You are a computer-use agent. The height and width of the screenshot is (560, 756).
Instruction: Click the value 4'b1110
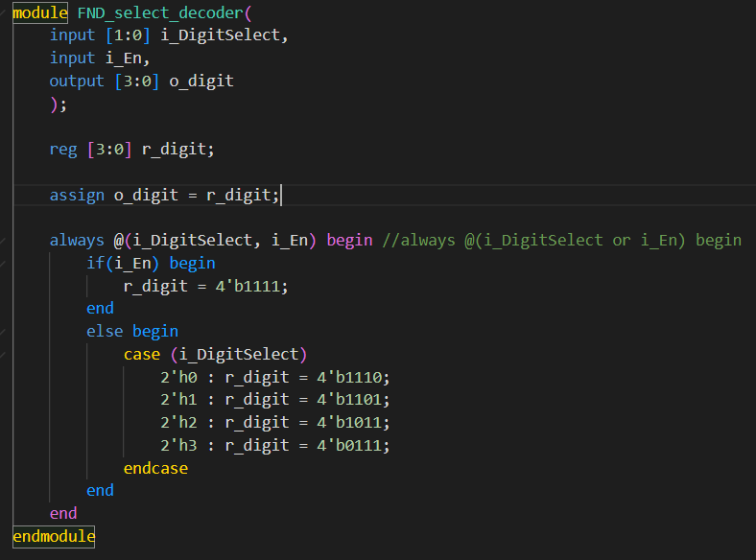click(349, 378)
